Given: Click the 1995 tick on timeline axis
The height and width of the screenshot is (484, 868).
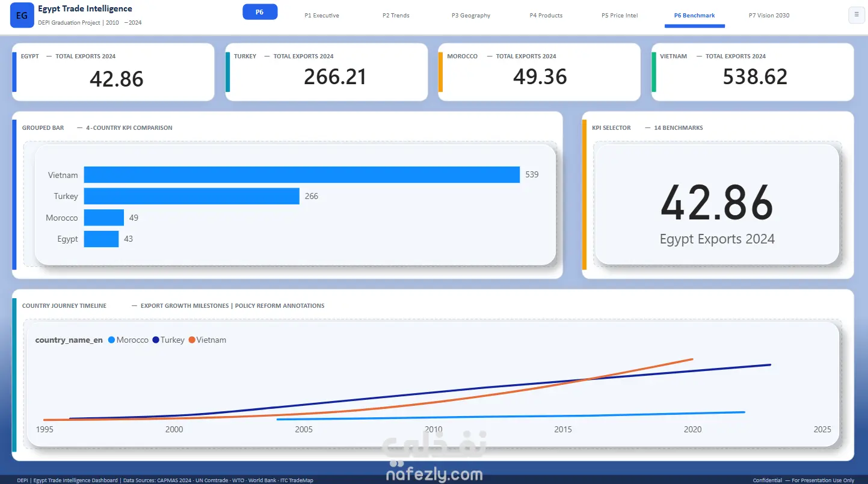Looking at the screenshot, I should coord(44,429).
